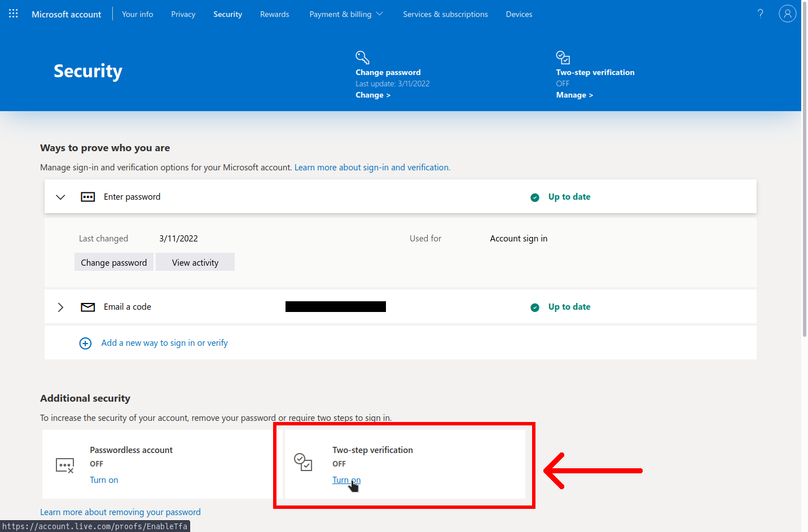Image resolution: width=808 pixels, height=532 pixels.
Task: Open the account profile avatar menu
Action: (x=787, y=14)
